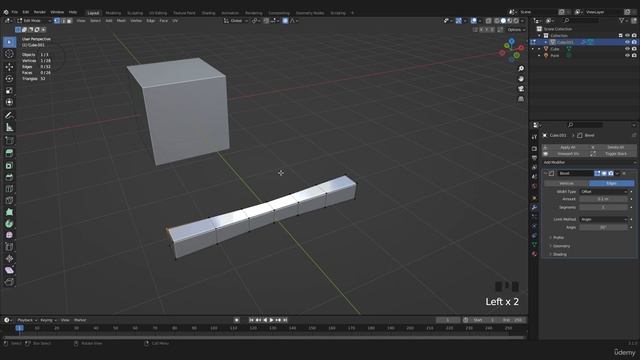Switch to the Layout workspace tab
640x360 pixels.
click(x=93, y=13)
